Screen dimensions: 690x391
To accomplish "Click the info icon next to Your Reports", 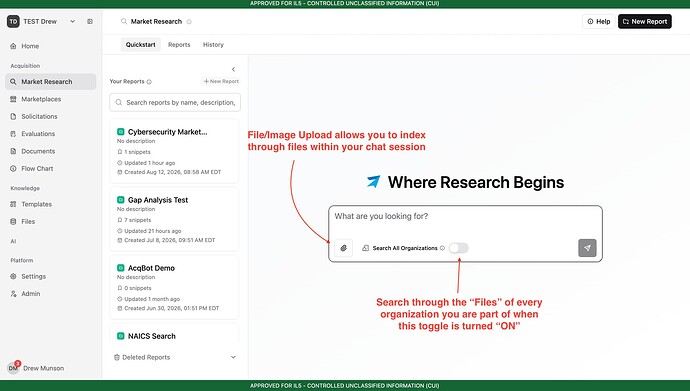I will click(x=149, y=82).
